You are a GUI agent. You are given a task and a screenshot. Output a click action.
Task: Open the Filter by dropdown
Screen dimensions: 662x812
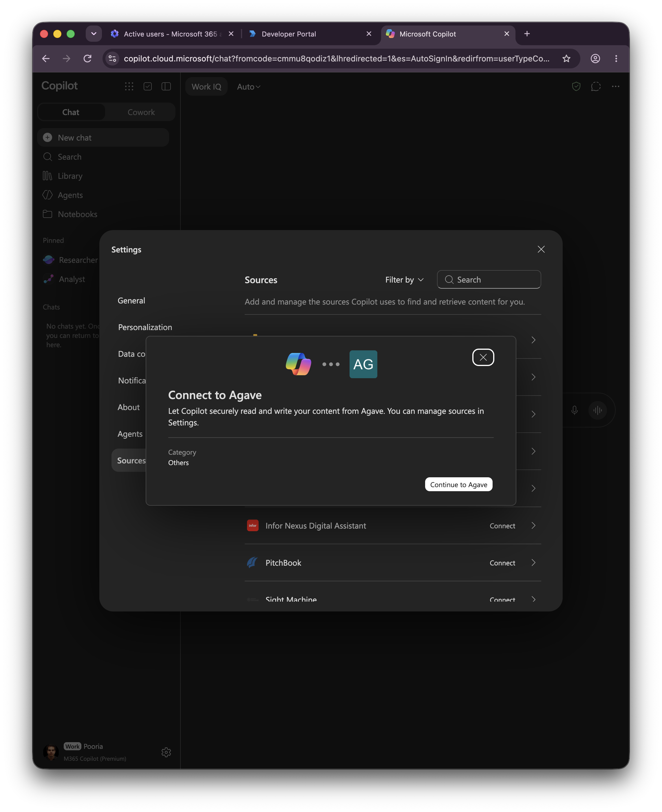[404, 280]
